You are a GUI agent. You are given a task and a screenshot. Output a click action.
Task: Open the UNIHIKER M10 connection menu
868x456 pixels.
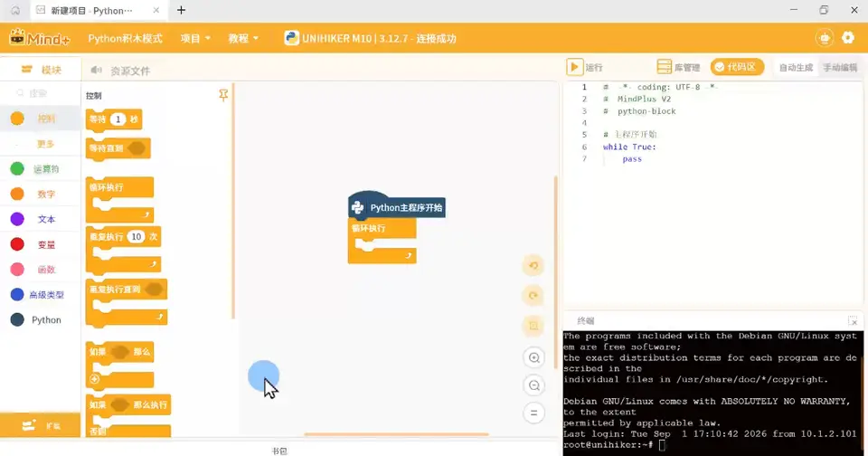370,38
